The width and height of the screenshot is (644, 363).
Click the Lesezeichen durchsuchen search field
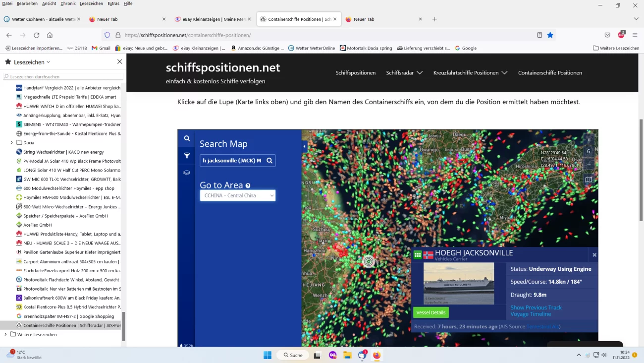63,77
